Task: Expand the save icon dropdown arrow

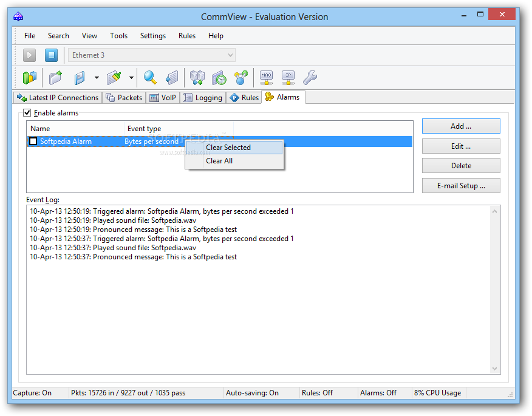Action: tap(97, 78)
